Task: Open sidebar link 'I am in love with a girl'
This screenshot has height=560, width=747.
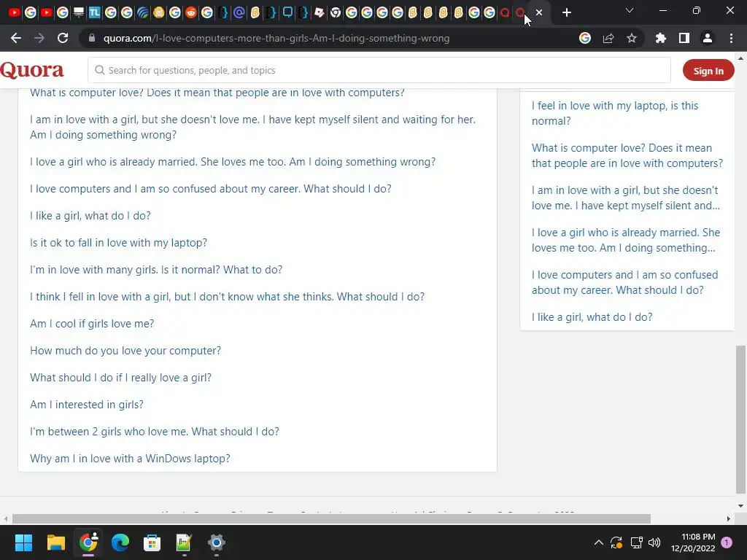Action: point(625,198)
